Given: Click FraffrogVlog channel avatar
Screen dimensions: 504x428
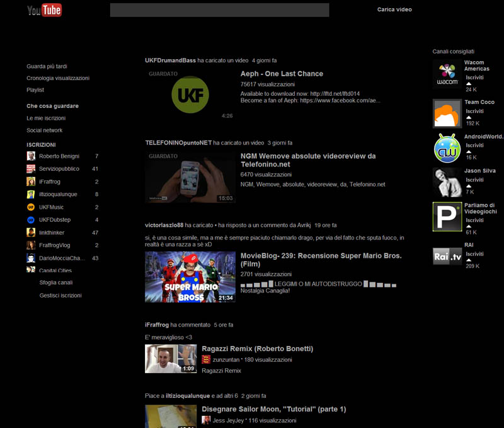Looking at the screenshot, I should (x=31, y=245).
